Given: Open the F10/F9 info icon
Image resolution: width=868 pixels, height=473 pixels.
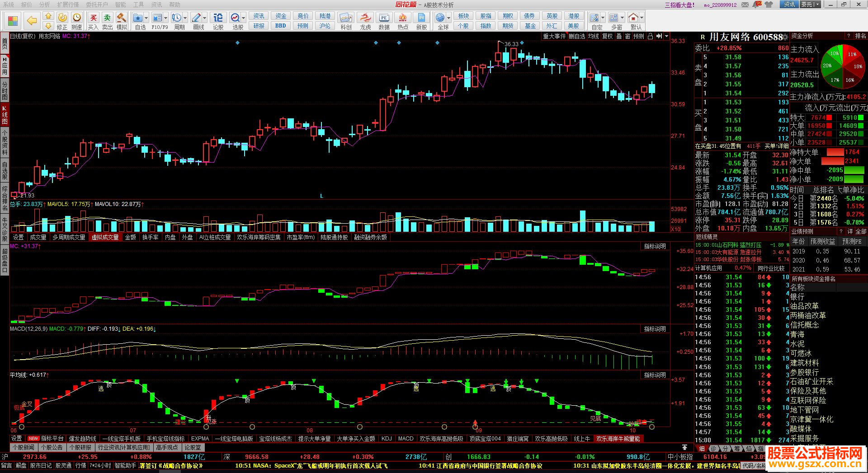Looking at the screenshot, I should click(x=157, y=18).
